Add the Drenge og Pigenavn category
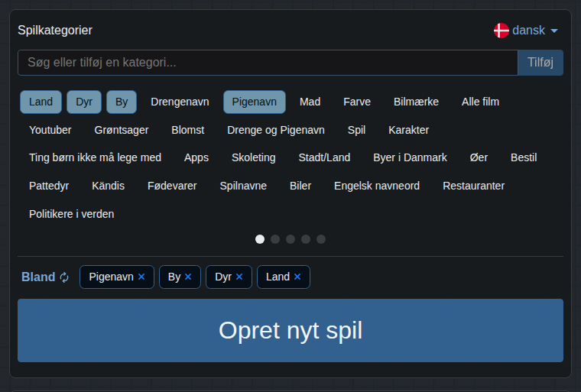Screen dimensions: 581x392 coord(276,130)
